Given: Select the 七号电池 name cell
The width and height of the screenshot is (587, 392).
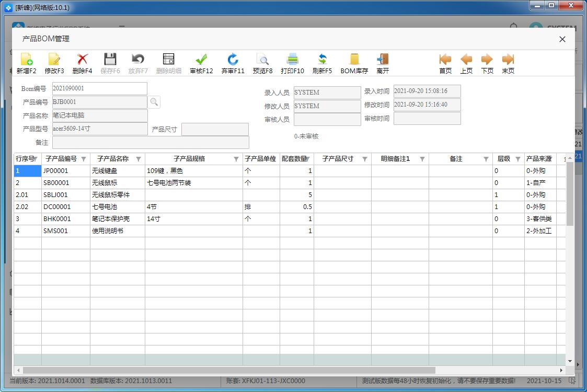Looking at the screenshot, I should click(117, 206).
